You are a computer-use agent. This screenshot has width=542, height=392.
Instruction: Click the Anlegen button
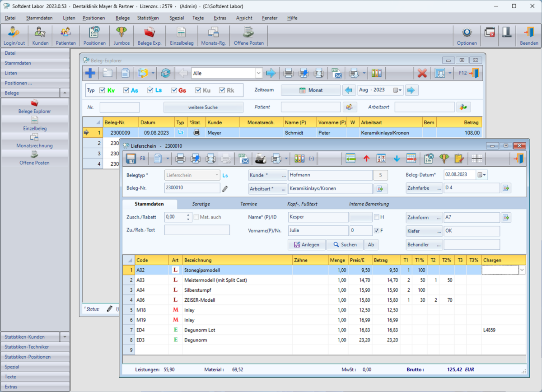coord(306,245)
